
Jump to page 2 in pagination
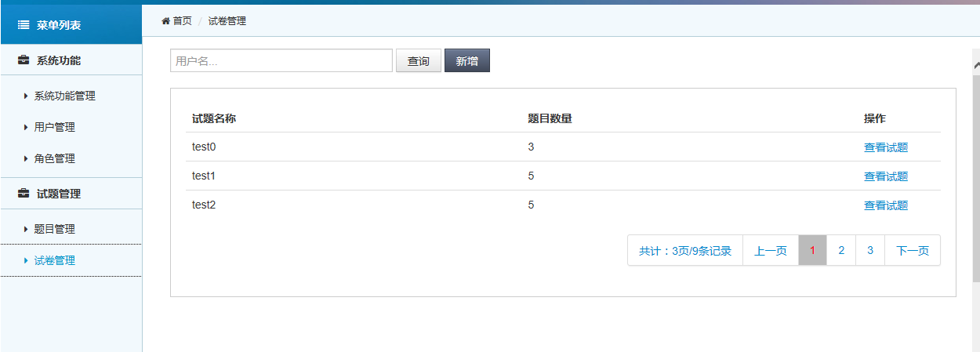point(841,250)
